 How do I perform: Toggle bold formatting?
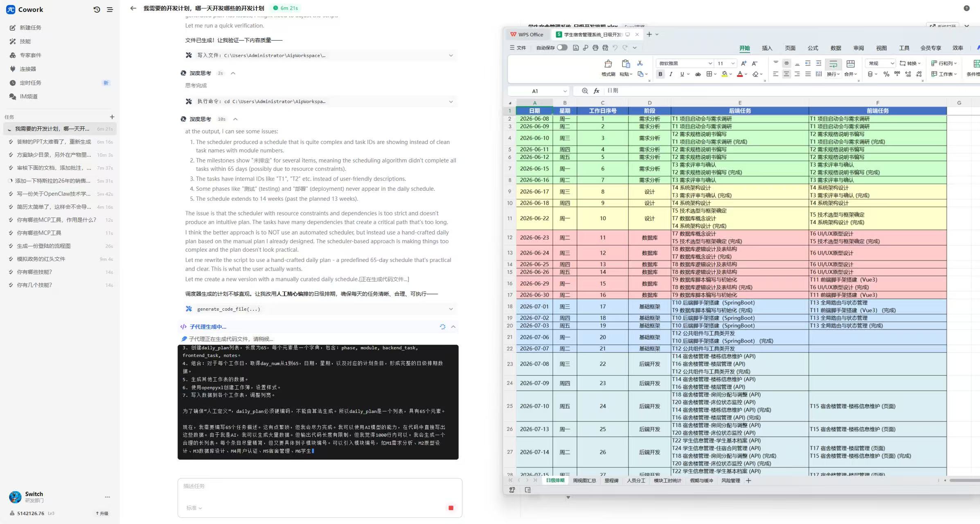pos(660,74)
